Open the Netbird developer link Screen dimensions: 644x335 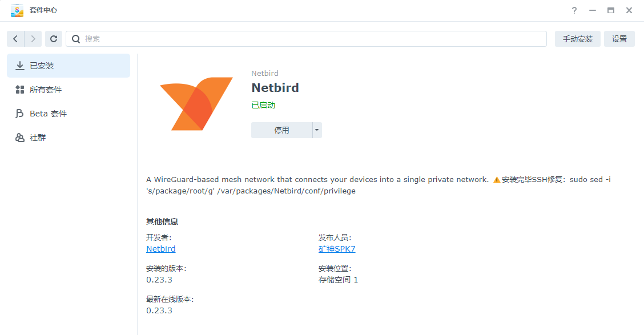(x=160, y=248)
